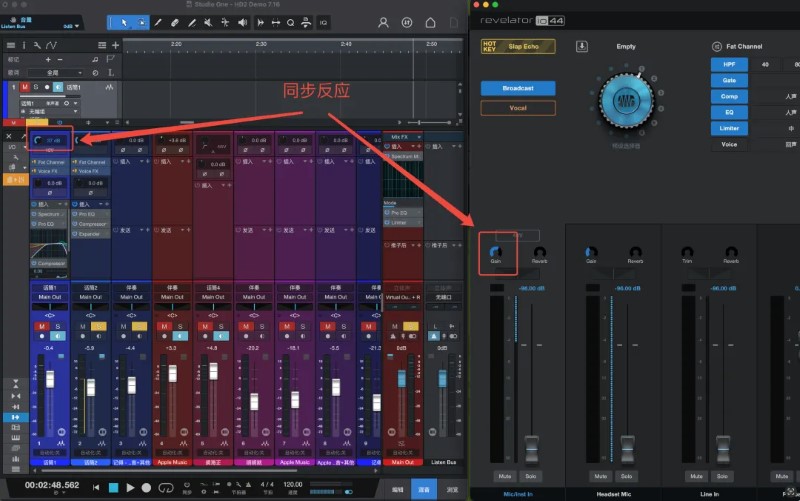
Task: Open the timebase dropdown in track header
Action: (55, 73)
